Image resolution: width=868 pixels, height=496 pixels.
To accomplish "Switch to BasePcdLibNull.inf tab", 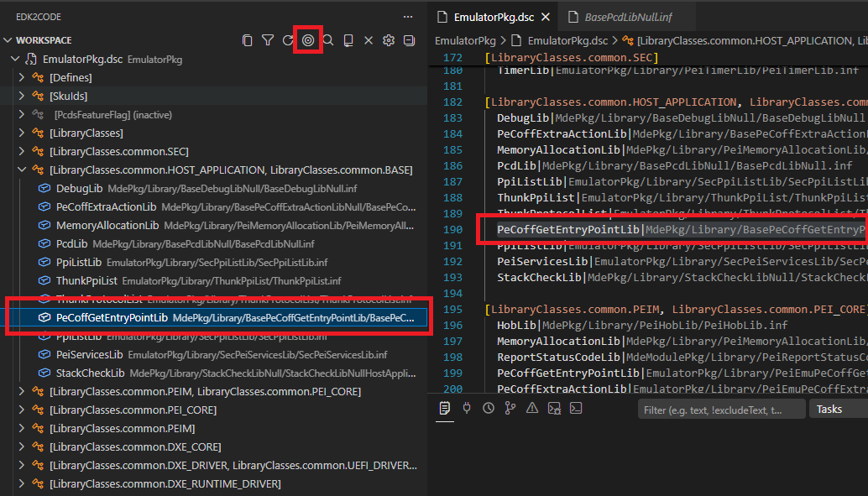I will [x=628, y=17].
